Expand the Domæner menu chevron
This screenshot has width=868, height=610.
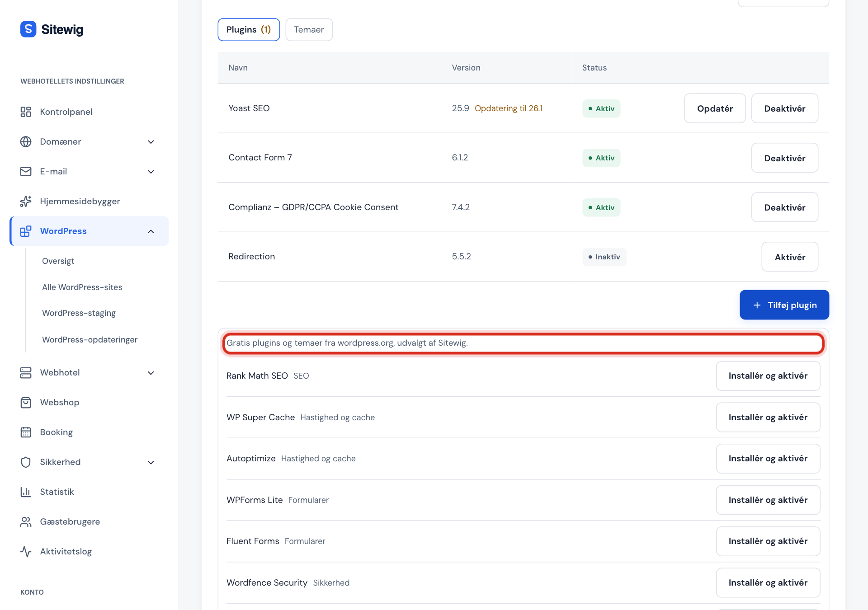[x=151, y=142]
